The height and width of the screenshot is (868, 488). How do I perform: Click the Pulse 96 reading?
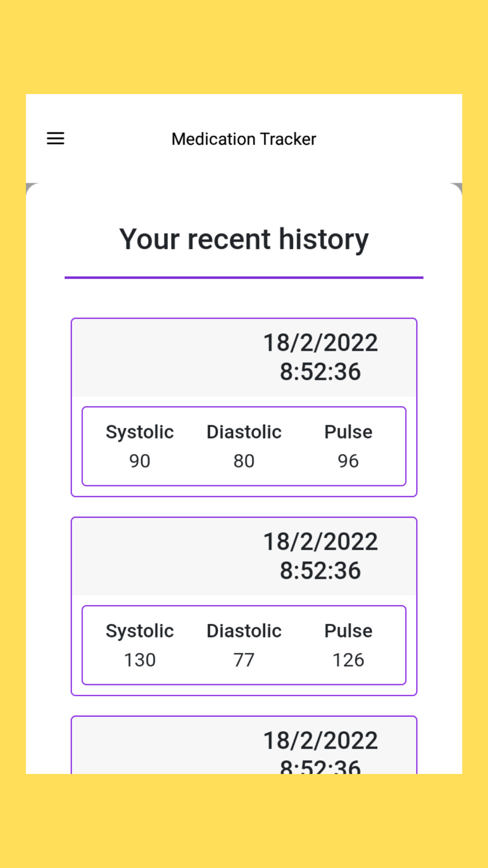click(x=348, y=461)
